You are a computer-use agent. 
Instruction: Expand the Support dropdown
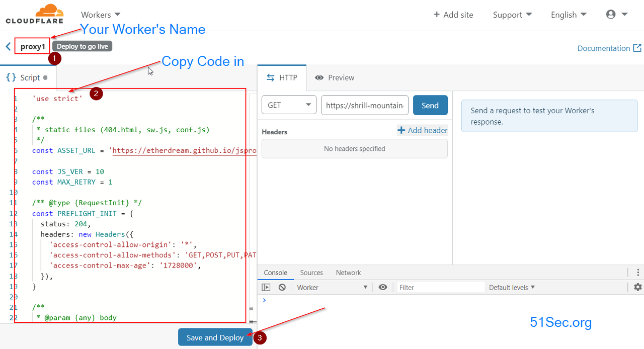tap(512, 15)
